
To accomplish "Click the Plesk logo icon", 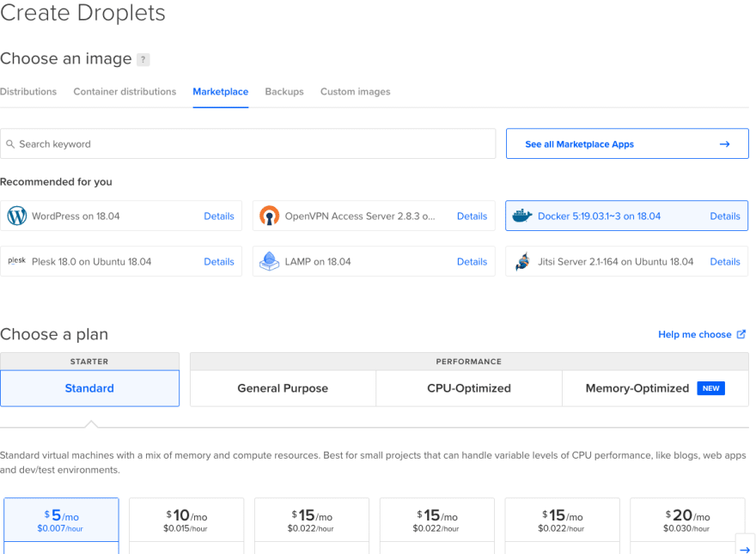I will click(x=17, y=260).
